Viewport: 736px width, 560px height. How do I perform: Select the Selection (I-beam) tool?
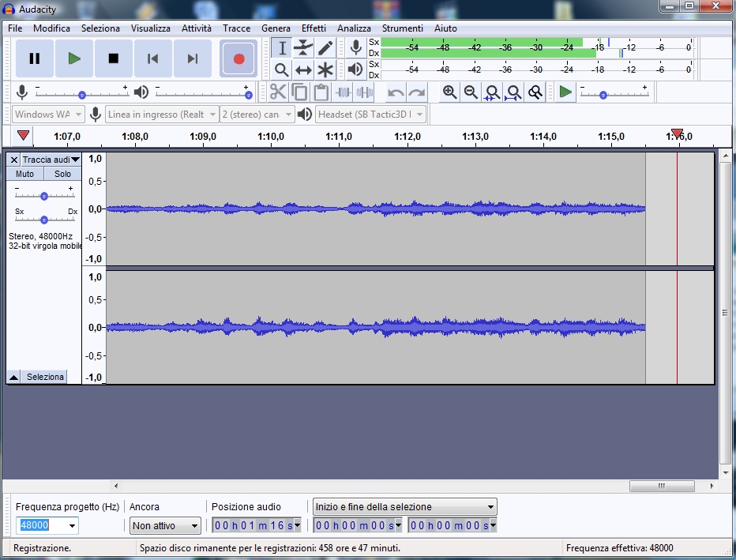point(282,48)
